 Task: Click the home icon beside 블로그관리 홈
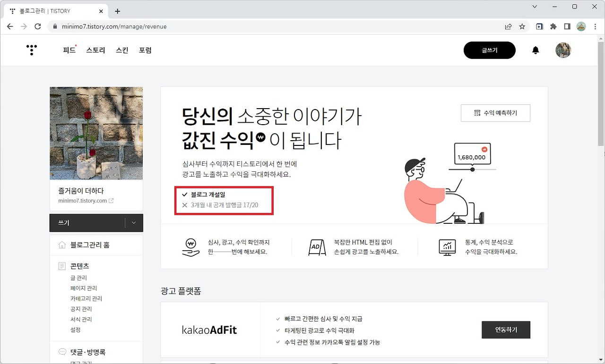[62, 245]
